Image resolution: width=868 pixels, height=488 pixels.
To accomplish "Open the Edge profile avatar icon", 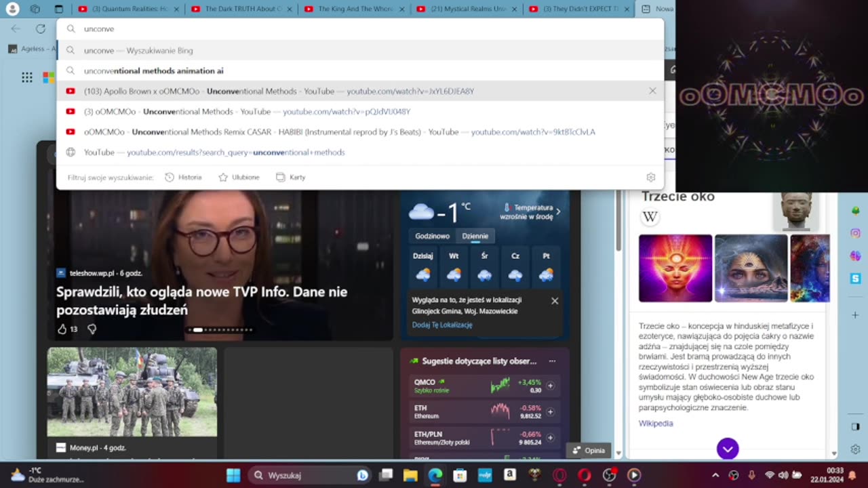I will point(12,9).
